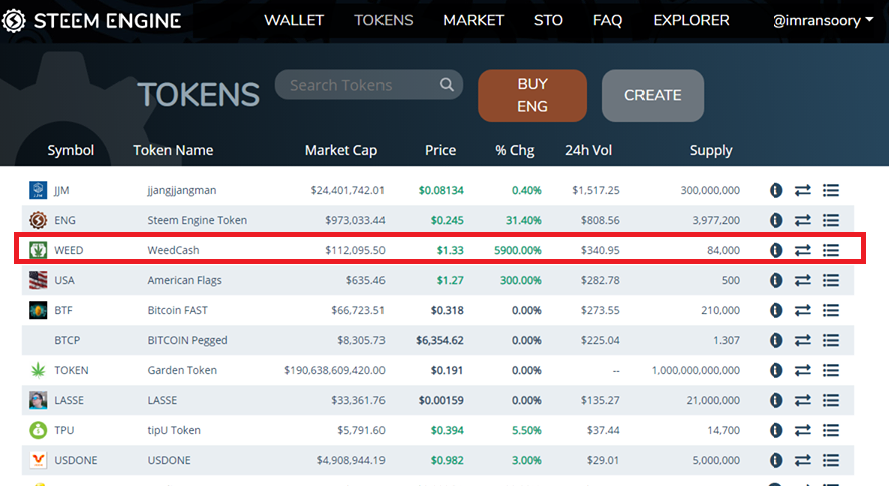Open info icon for BTCP token
889x486 pixels.
pos(776,340)
